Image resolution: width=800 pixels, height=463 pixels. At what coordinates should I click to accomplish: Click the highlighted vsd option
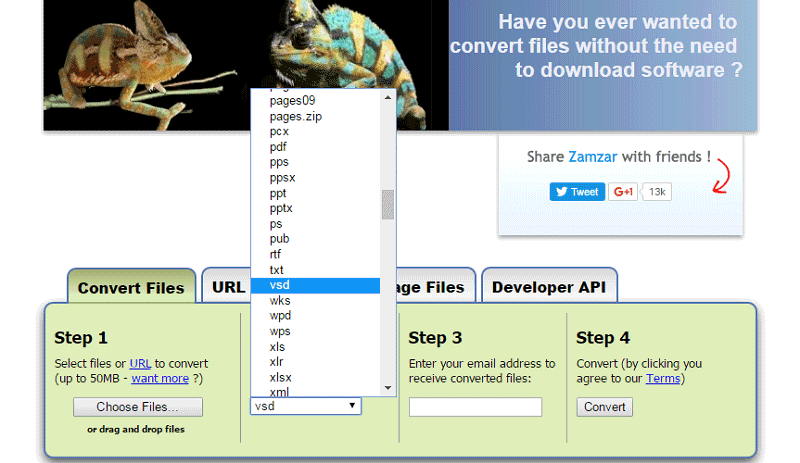315,285
